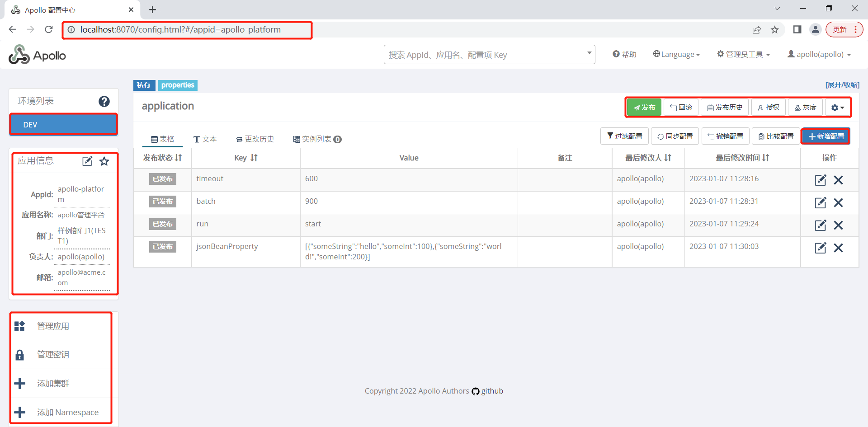Screen dimensions: 868x427
Task: Click the 授权 button
Action: coord(769,108)
